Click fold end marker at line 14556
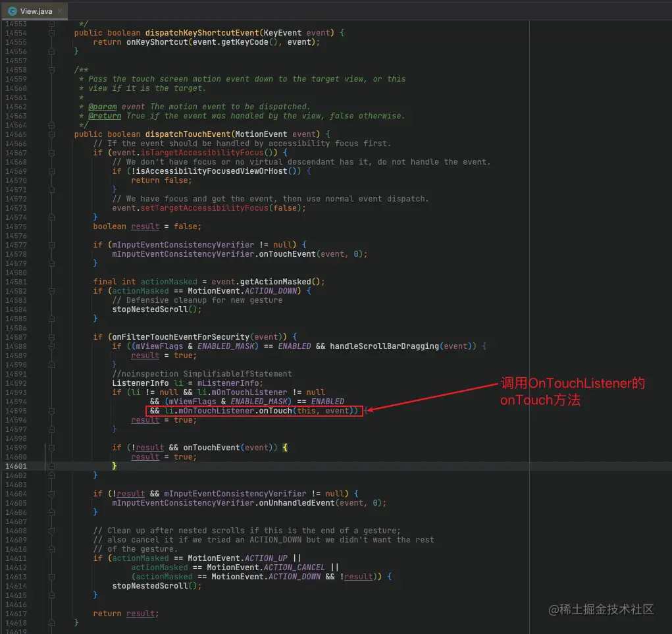The height and width of the screenshot is (634, 672). (51, 51)
